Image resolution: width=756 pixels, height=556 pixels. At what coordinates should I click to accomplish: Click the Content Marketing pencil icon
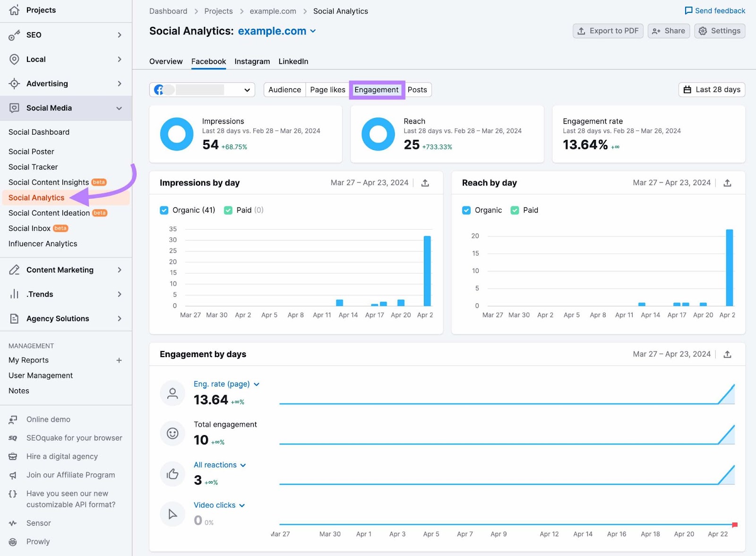[x=14, y=270]
